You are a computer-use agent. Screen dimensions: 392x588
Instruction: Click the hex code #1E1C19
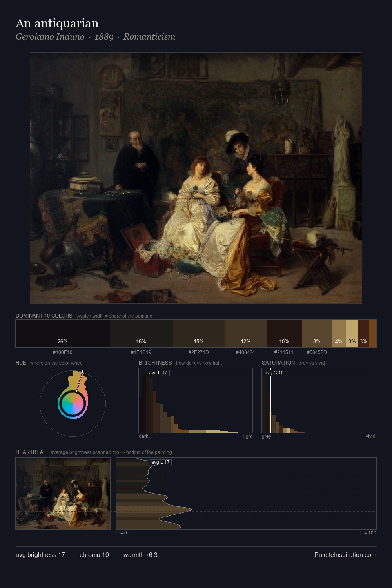(141, 352)
